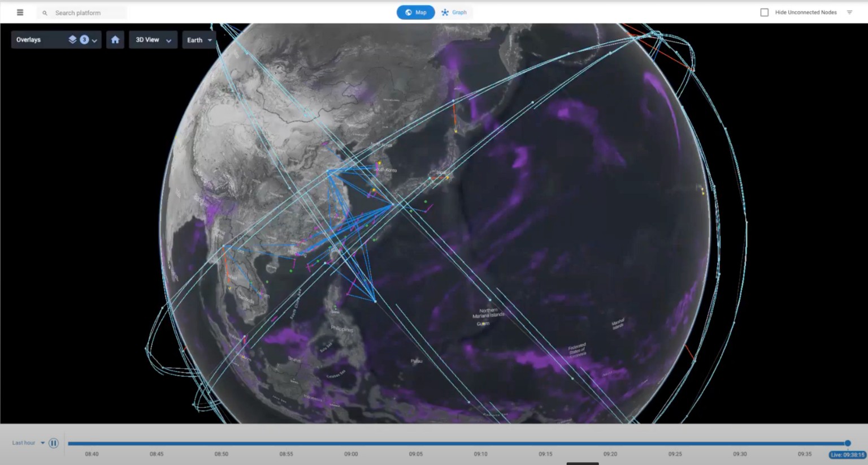868x465 pixels.
Task: Click the Overlays label button
Action: (x=28, y=40)
